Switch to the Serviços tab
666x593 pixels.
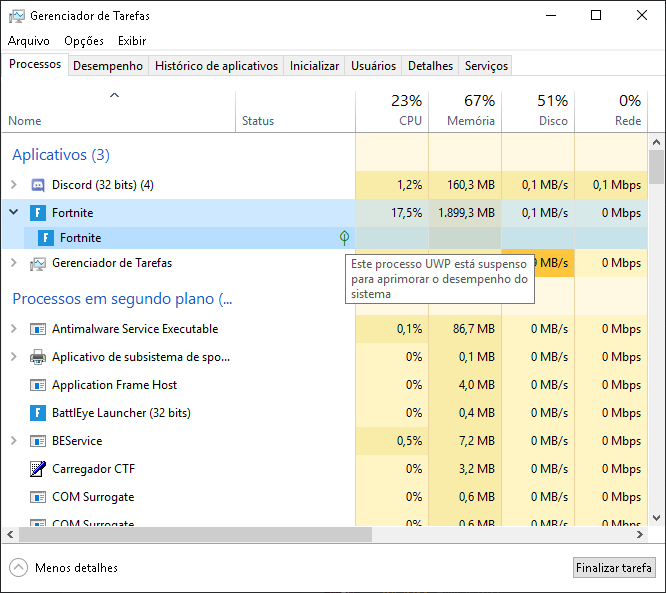pos(486,66)
